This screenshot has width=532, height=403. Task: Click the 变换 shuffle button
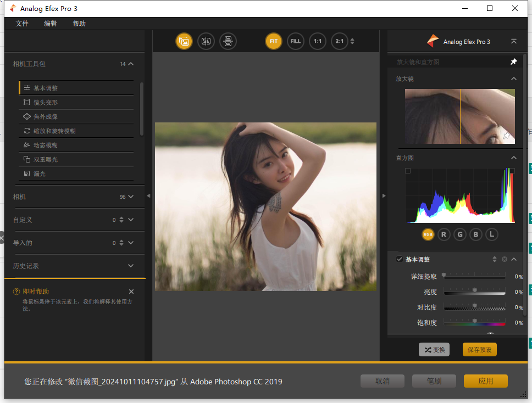click(434, 349)
